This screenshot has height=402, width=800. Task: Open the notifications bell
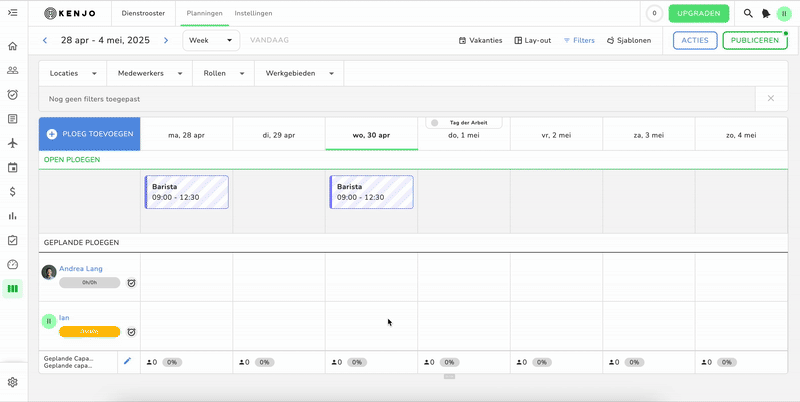(x=766, y=14)
